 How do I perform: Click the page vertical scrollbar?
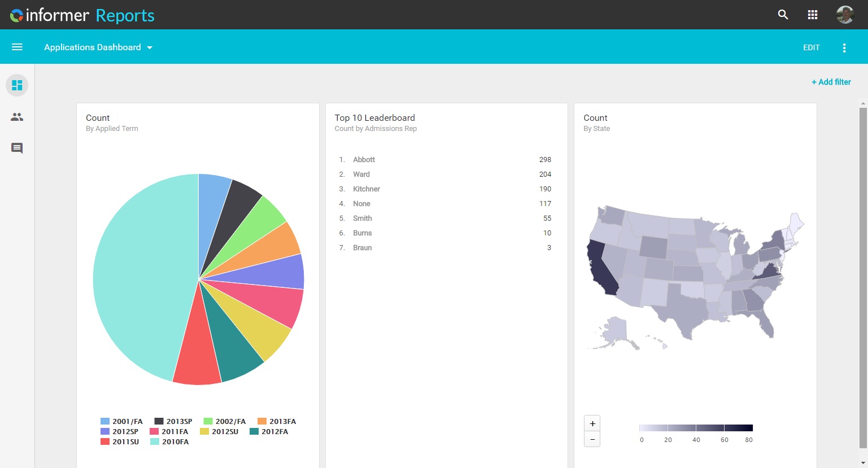coord(863,277)
